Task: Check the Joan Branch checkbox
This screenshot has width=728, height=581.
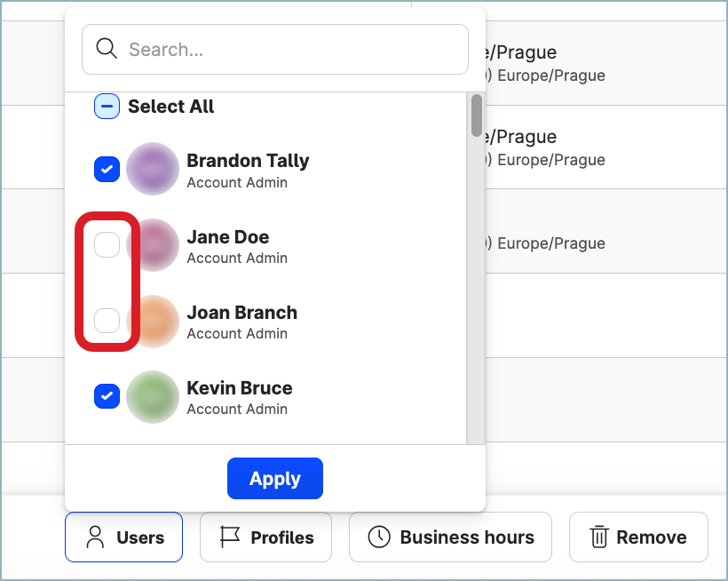Action: (x=107, y=320)
